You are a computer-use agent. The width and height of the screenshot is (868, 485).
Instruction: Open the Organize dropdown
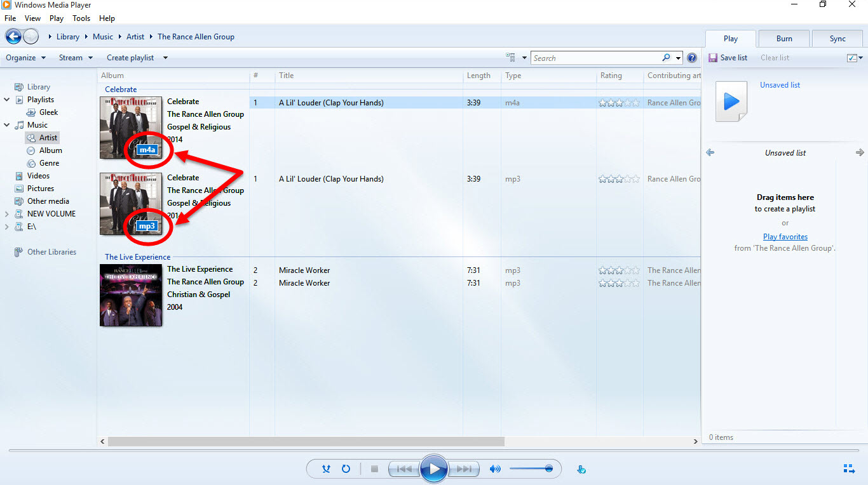pos(25,58)
